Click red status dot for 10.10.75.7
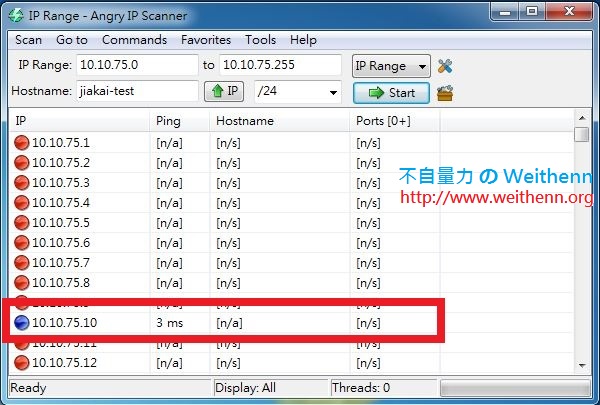 click(x=21, y=263)
